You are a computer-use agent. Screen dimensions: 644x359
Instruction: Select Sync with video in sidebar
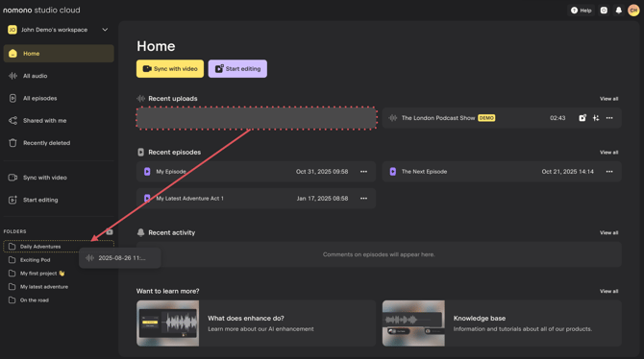tap(59, 178)
